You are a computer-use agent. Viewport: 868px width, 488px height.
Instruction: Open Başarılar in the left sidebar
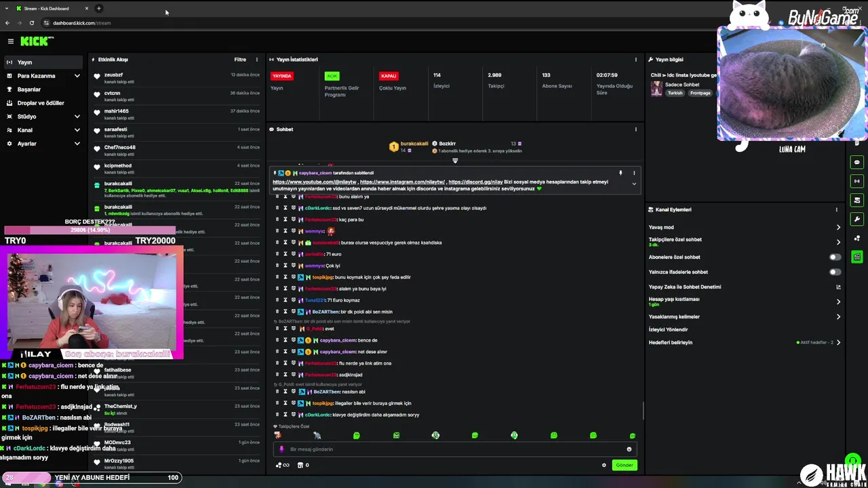coord(43,89)
